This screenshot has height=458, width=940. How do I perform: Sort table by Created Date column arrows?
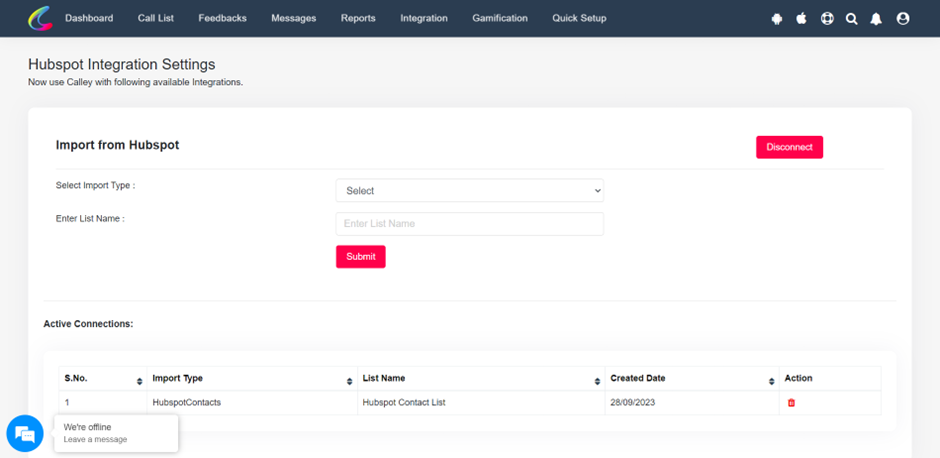coord(772,381)
